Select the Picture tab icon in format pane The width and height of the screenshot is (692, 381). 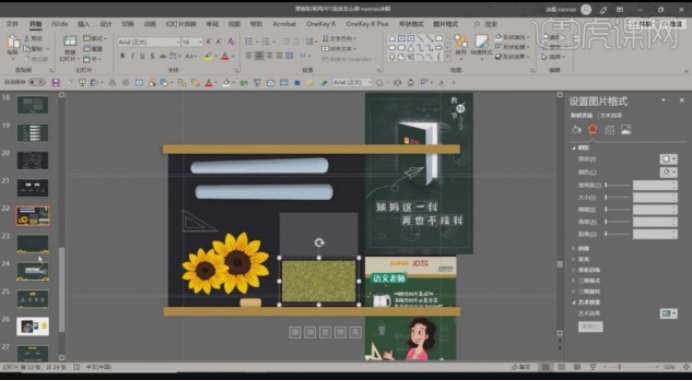(626, 129)
